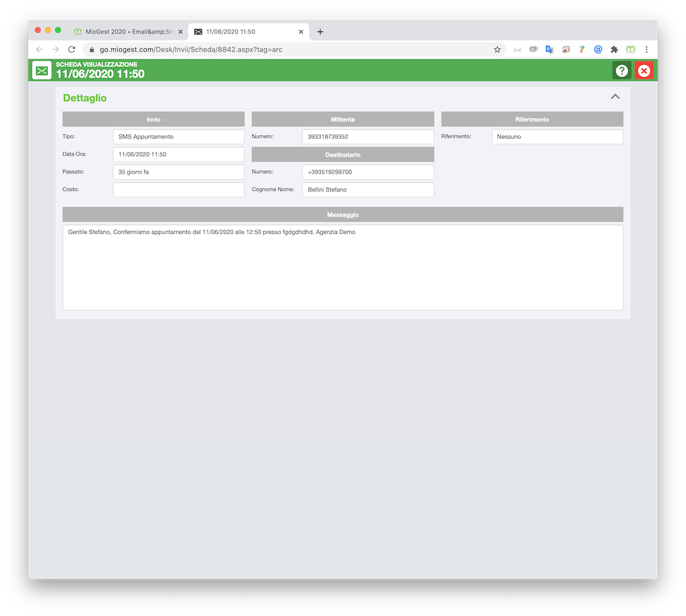The image size is (686, 616).
Task: Close the scheda with red X icon
Action: (x=644, y=70)
